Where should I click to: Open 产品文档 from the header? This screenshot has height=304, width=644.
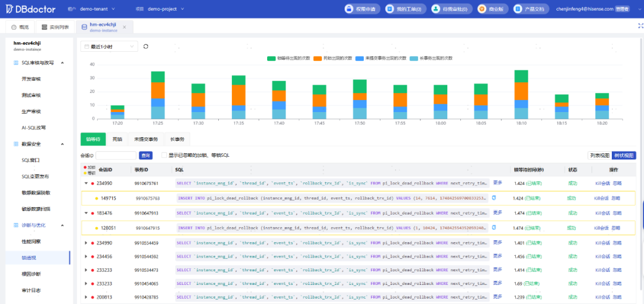[x=531, y=8]
